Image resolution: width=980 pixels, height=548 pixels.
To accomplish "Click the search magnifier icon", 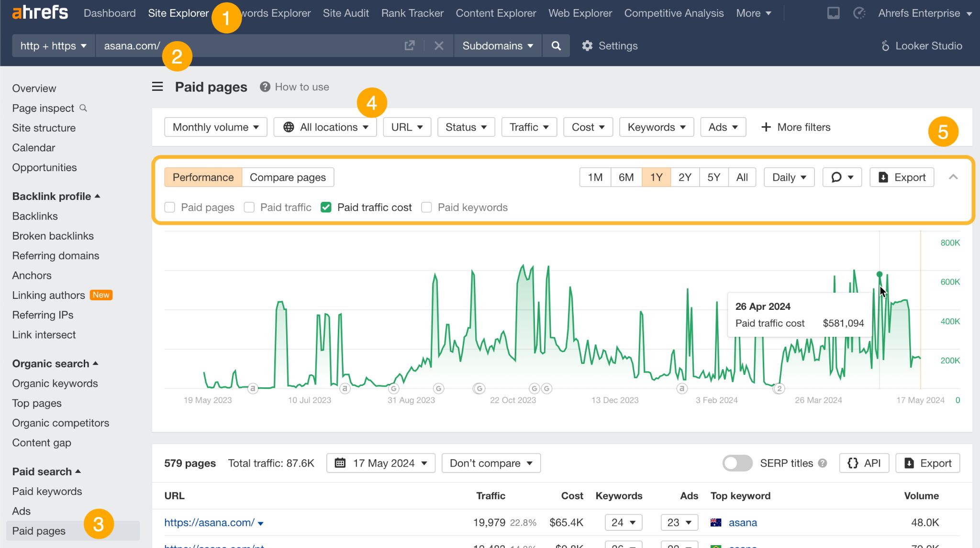I will coord(556,46).
